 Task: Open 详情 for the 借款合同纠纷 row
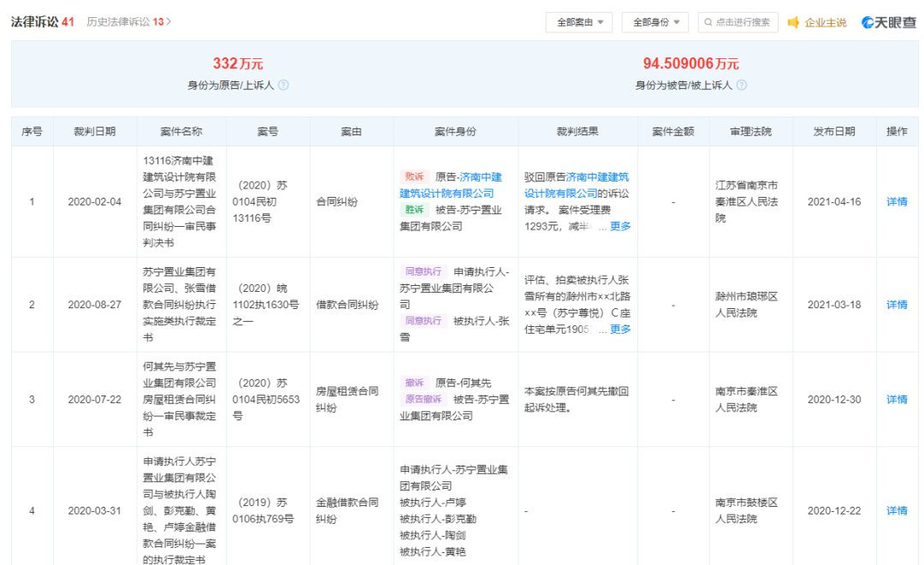[897, 305]
